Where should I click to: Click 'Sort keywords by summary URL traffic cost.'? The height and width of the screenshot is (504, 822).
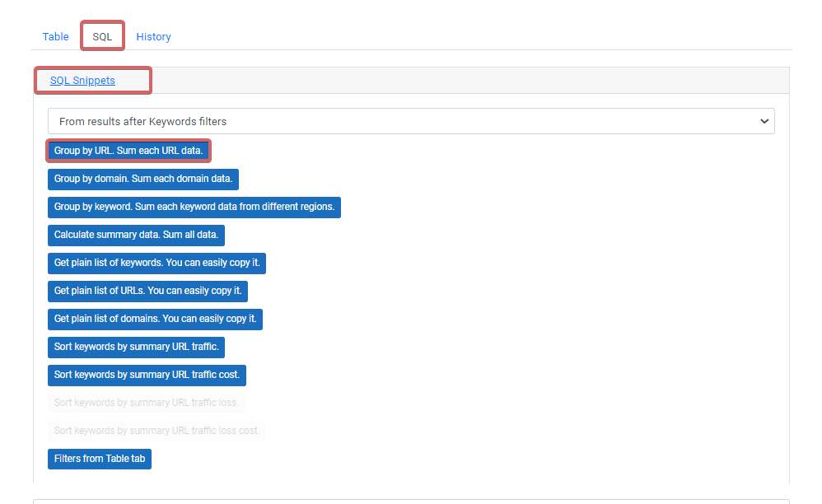[x=147, y=376]
